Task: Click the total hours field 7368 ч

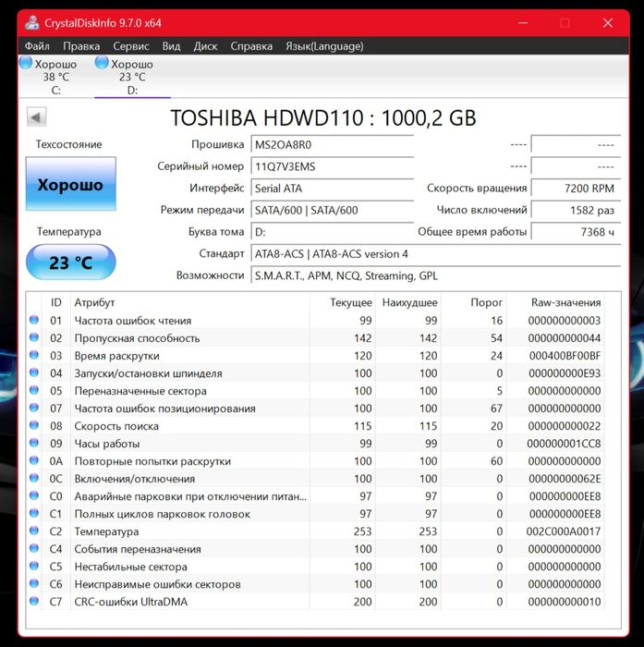Action: coord(576,232)
